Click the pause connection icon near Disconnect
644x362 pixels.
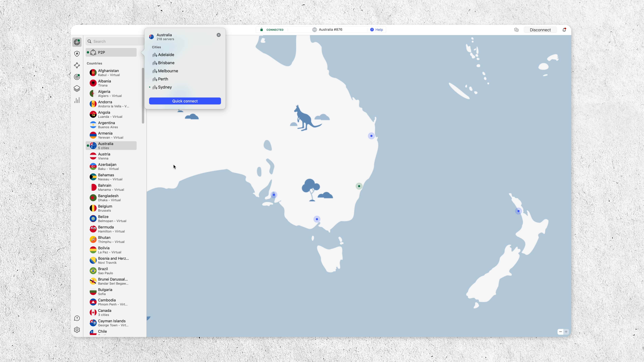(516, 30)
